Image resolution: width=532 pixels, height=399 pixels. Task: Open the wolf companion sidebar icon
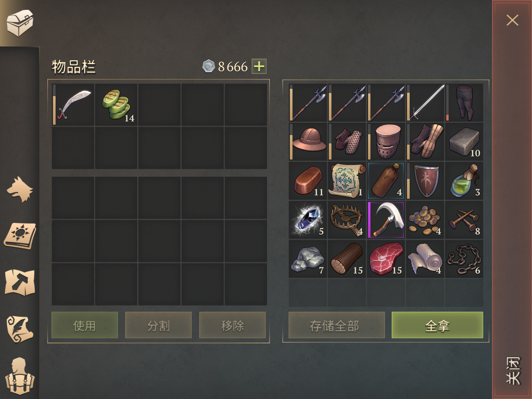pyautogui.click(x=20, y=189)
